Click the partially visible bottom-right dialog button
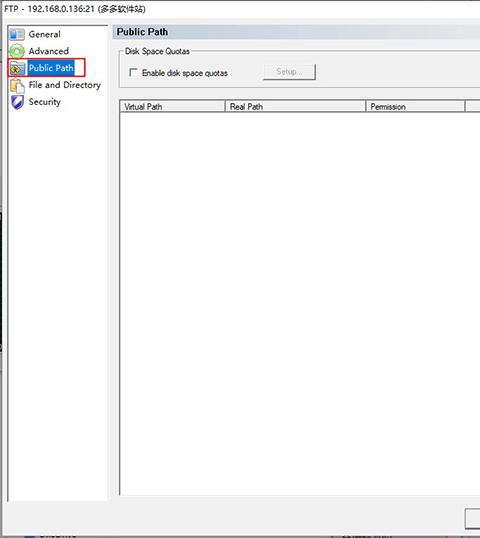Image resolution: width=480 pixels, height=538 pixels. 472,518
